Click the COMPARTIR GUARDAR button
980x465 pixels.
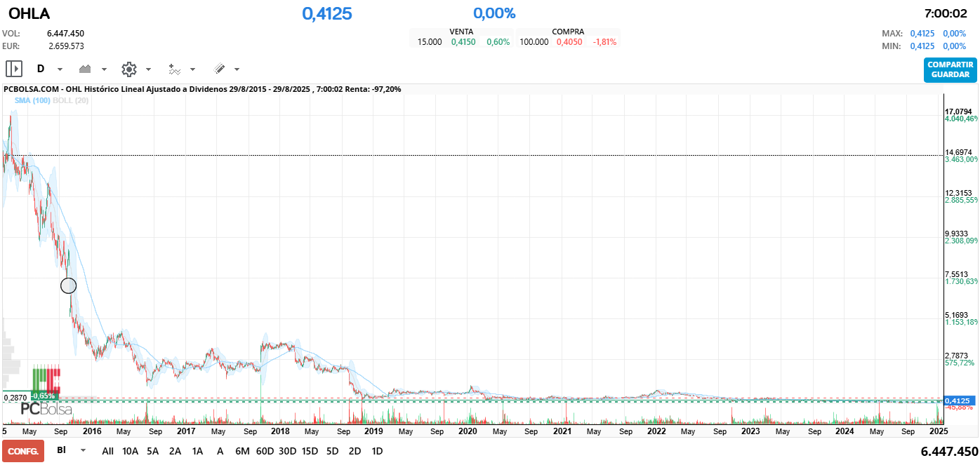(950, 69)
